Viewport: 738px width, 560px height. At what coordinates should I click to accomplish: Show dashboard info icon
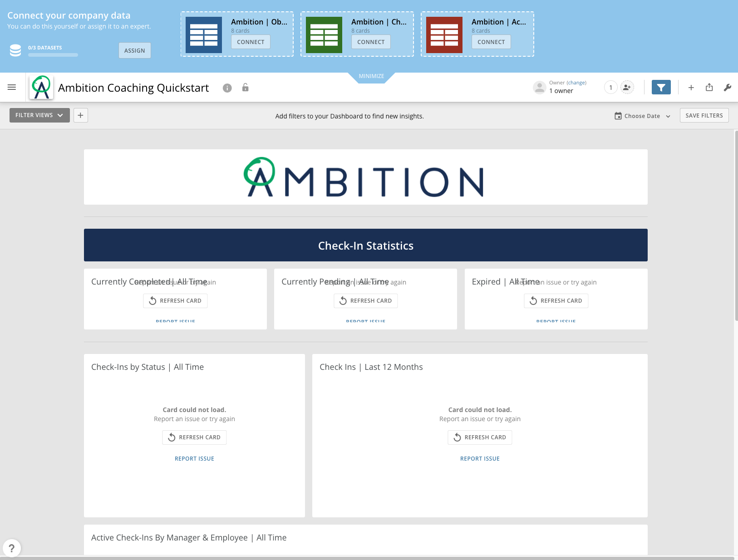(x=227, y=88)
